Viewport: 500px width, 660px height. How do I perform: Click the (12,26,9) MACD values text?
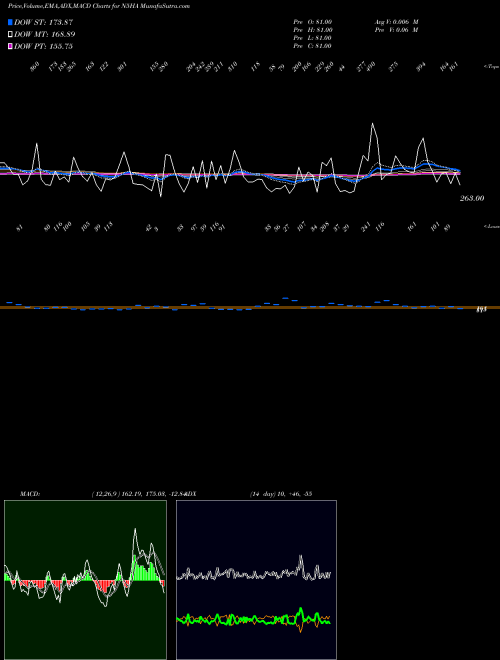(x=138, y=494)
